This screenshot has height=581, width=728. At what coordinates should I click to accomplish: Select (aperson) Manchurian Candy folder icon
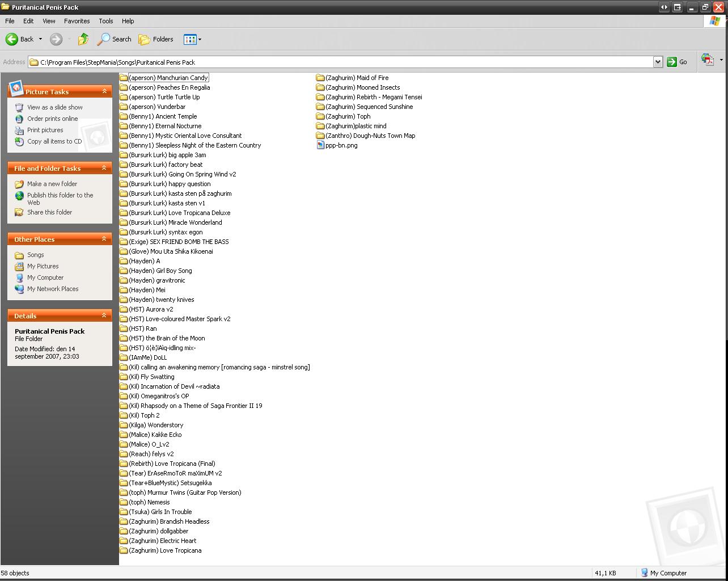(x=124, y=78)
